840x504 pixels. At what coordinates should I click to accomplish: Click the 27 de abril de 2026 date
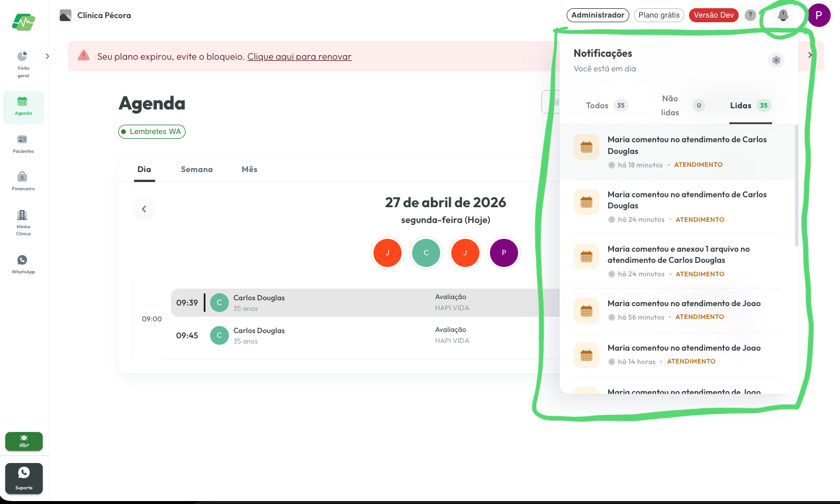[x=445, y=203]
